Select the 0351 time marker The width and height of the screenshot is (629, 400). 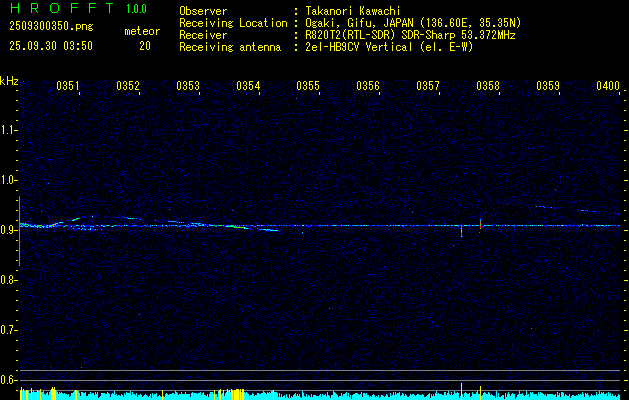(68, 86)
